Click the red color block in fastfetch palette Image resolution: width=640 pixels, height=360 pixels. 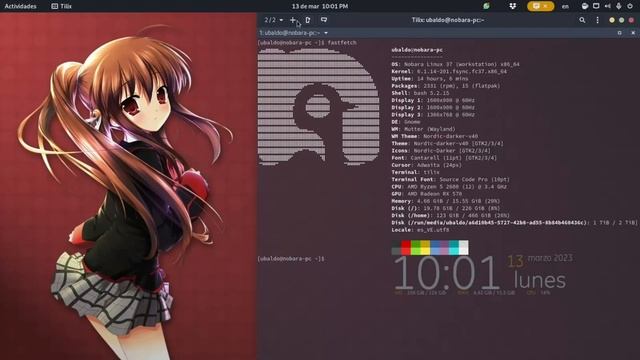point(406,247)
